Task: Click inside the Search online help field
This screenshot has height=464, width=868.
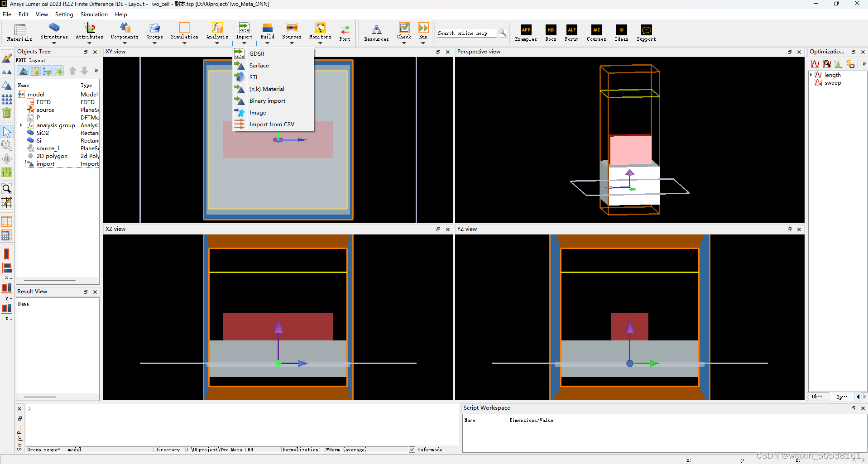Action: tap(466, 33)
